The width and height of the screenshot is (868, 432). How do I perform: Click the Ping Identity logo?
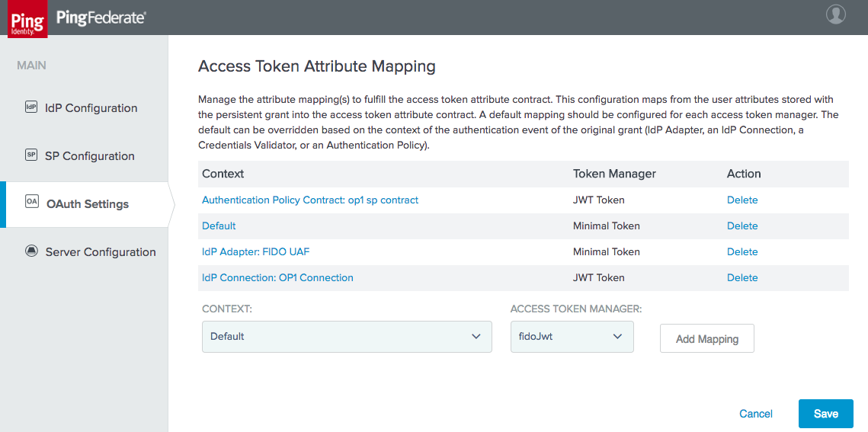[x=27, y=19]
